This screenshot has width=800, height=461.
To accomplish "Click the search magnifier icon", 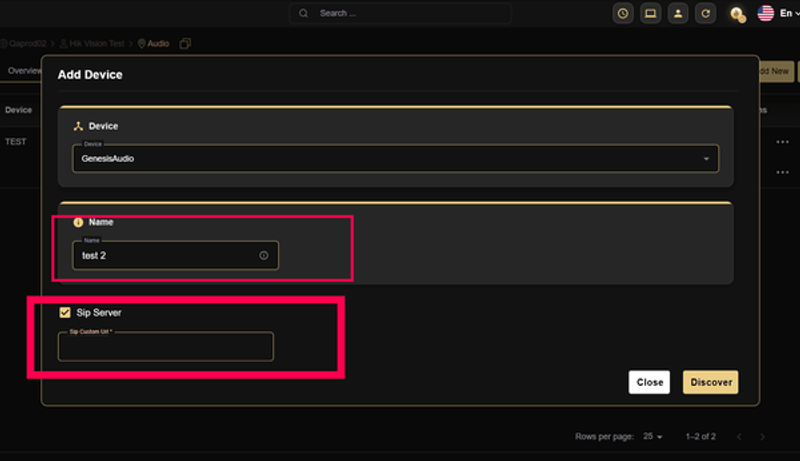I will [304, 13].
